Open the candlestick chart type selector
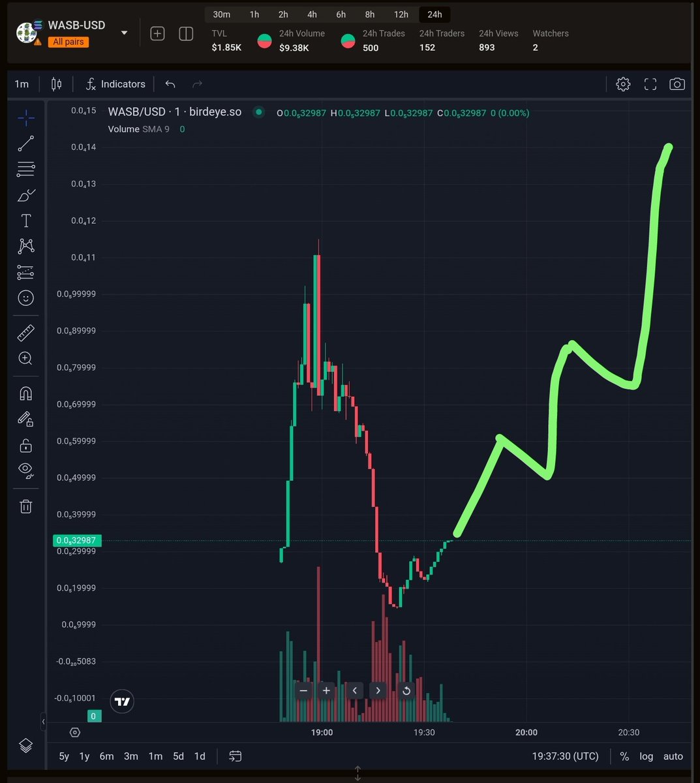This screenshot has height=783, width=700. click(57, 84)
